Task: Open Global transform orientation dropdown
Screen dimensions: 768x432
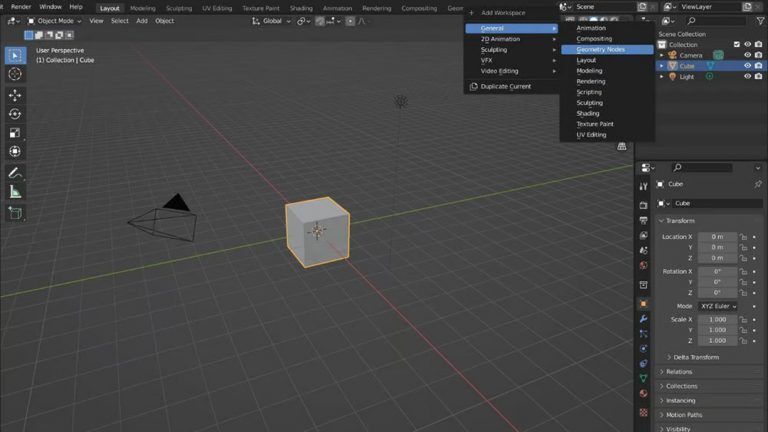Action: 271,21
